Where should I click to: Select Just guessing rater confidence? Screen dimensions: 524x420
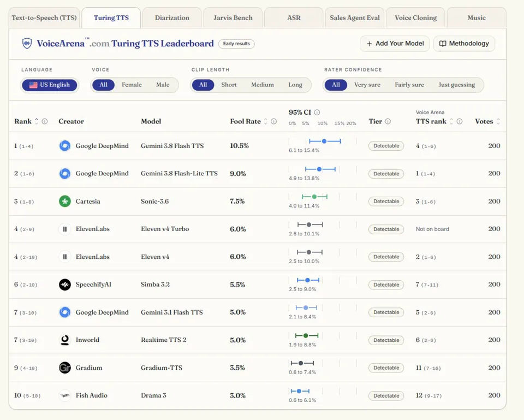point(456,85)
